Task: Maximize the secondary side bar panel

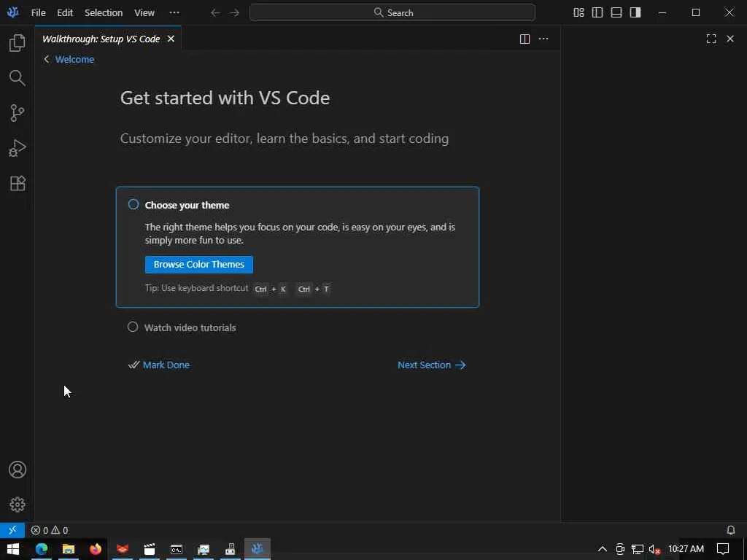Action: click(x=711, y=39)
